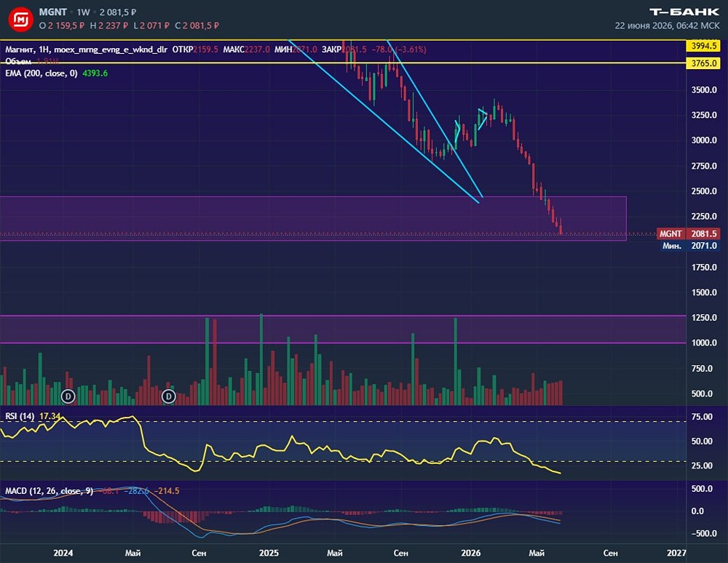Click 75.00 on the RSI axis

702,417
